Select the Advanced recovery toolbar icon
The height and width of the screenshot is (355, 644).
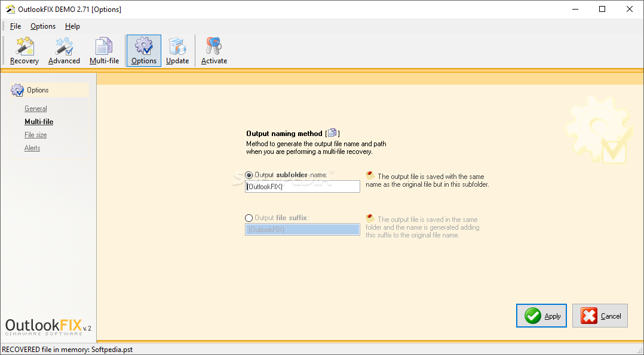(x=64, y=51)
